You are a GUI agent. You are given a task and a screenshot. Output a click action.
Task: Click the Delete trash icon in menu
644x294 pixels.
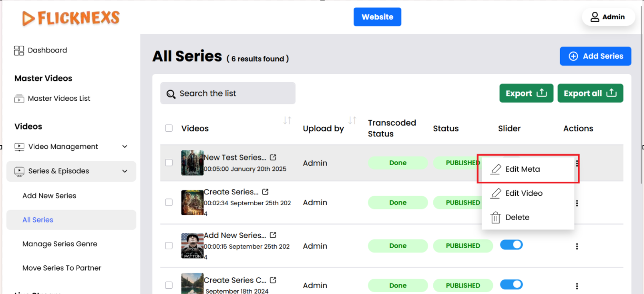point(496,218)
